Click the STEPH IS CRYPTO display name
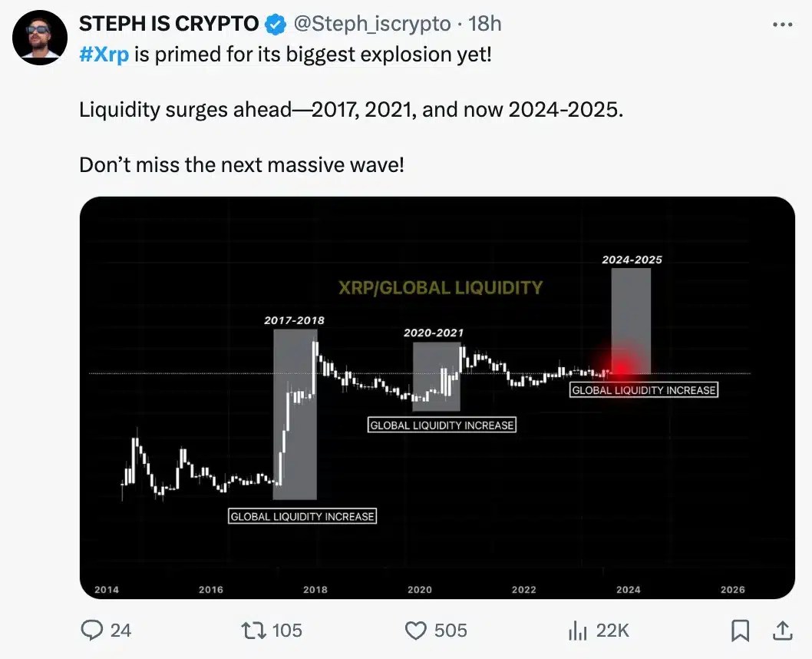 tap(168, 23)
